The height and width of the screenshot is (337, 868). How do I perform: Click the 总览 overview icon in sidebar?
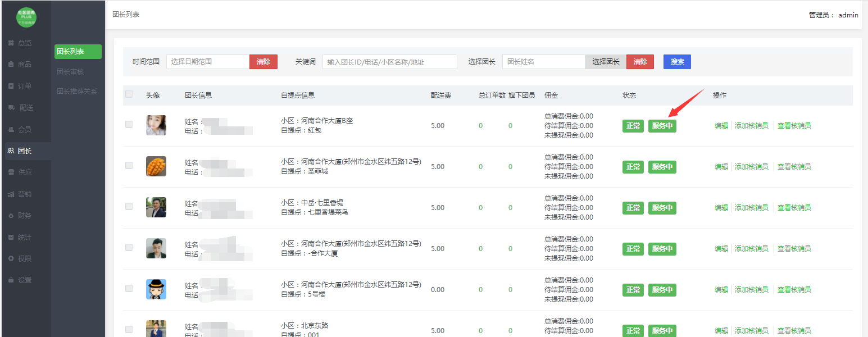pos(11,43)
